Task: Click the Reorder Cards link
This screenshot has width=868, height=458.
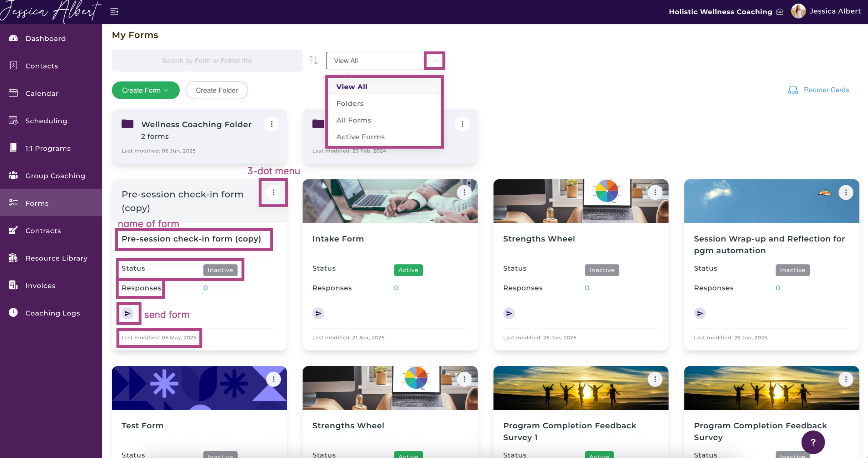Action: coord(818,90)
